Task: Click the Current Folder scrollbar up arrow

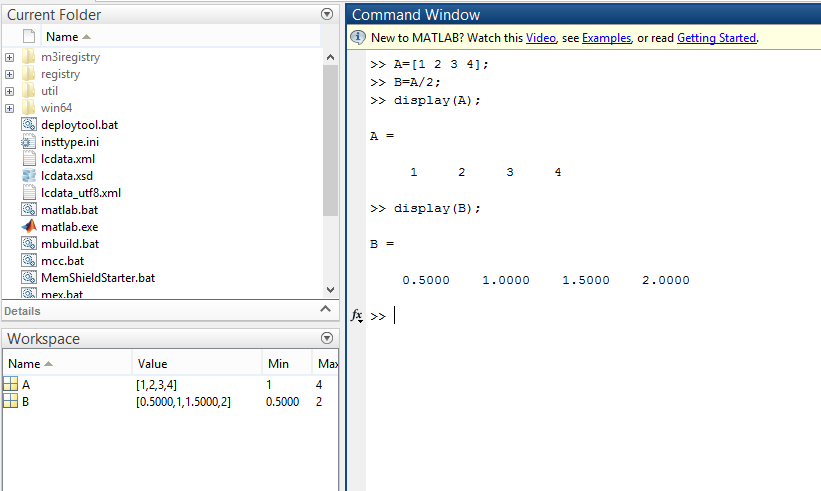Action: pyautogui.click(x=330, y=57)
